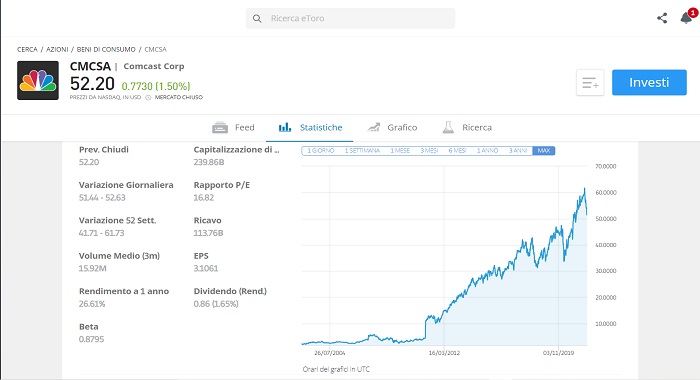
Task: Switch to the Ricerca tab
Action: (467, 128)
